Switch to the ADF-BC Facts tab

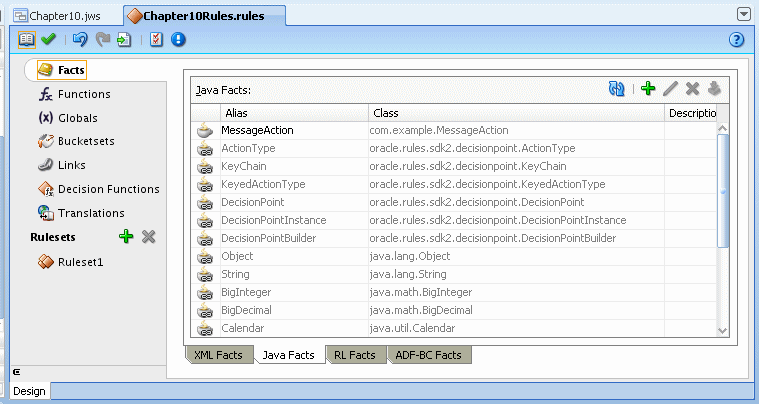(x=428, y=355)
